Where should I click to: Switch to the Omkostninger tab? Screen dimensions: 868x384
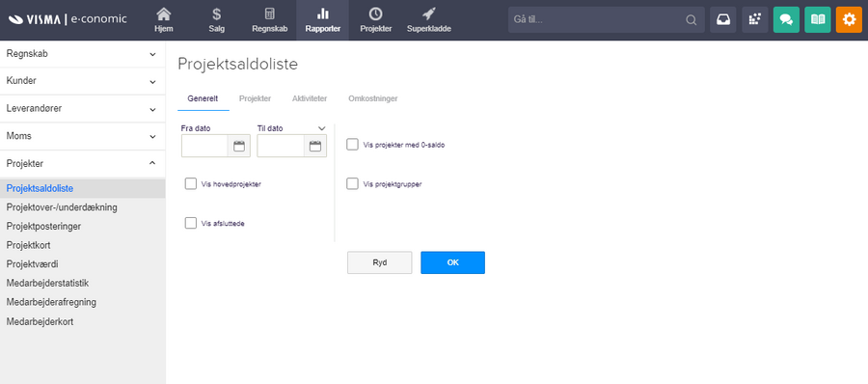point(373,98)
